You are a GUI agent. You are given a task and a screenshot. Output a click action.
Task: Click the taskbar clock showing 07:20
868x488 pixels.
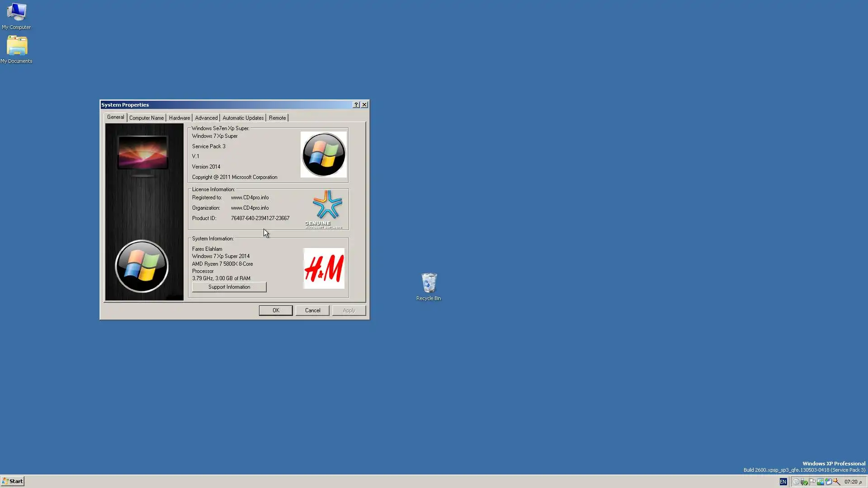(x=851, y=482)
